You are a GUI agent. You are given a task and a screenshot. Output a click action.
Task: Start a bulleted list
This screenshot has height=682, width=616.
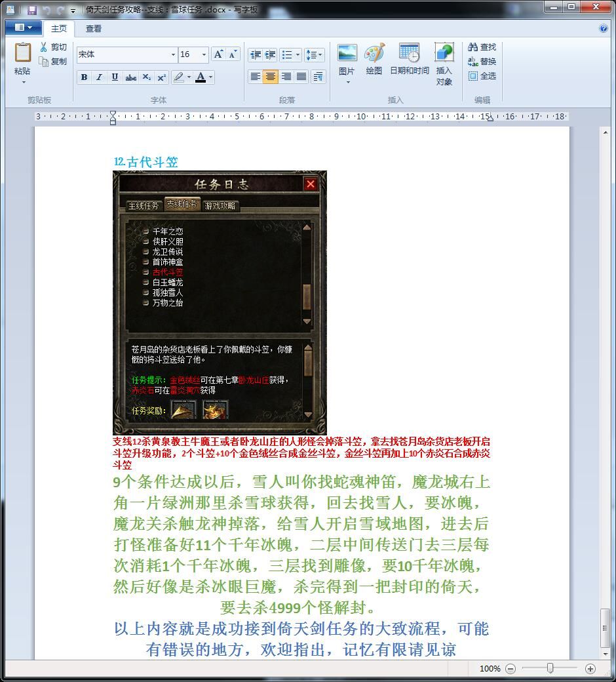(286, 55)
